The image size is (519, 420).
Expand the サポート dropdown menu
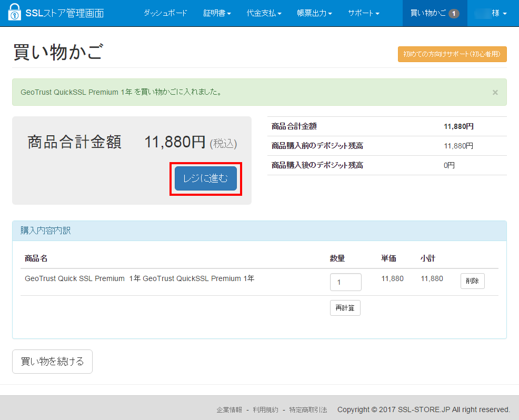363,13
